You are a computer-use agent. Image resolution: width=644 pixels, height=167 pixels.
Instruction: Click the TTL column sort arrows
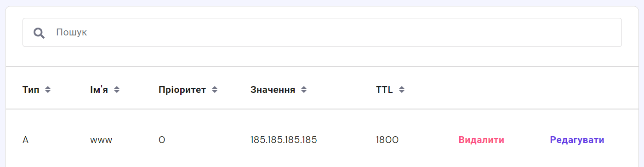pos(402,90)
